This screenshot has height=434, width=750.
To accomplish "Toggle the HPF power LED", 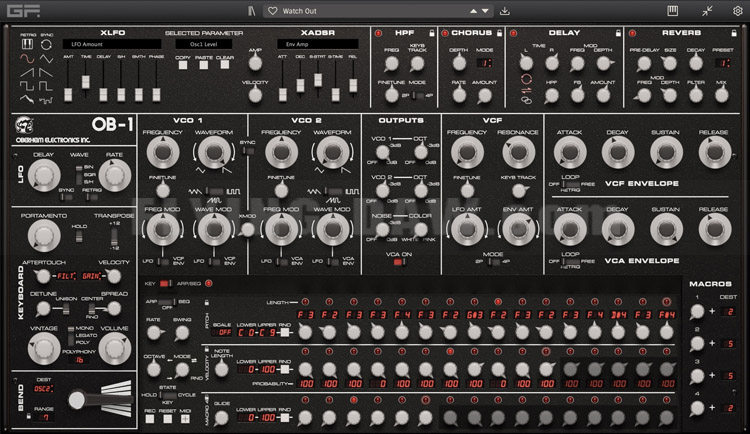I will tap(378, 33).
